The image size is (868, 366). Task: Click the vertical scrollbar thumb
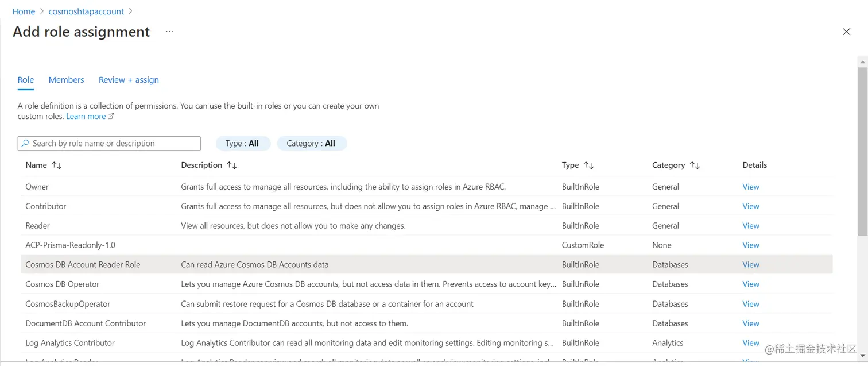862,151
